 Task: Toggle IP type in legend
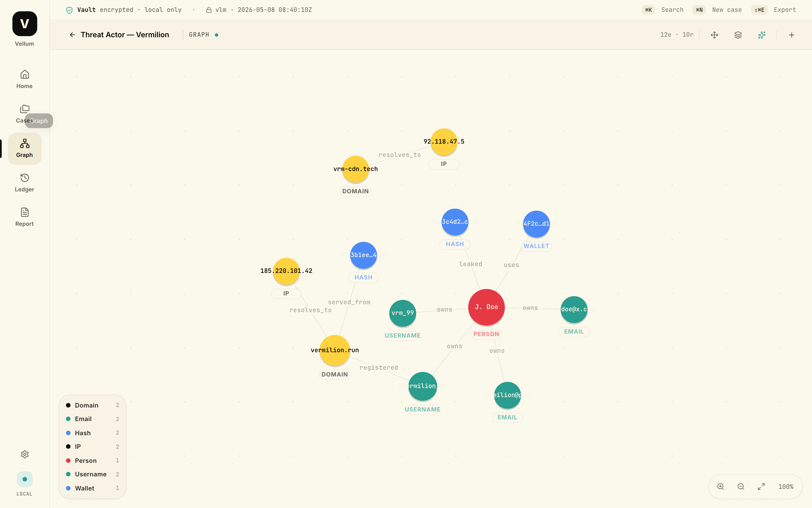pos(92,446)
